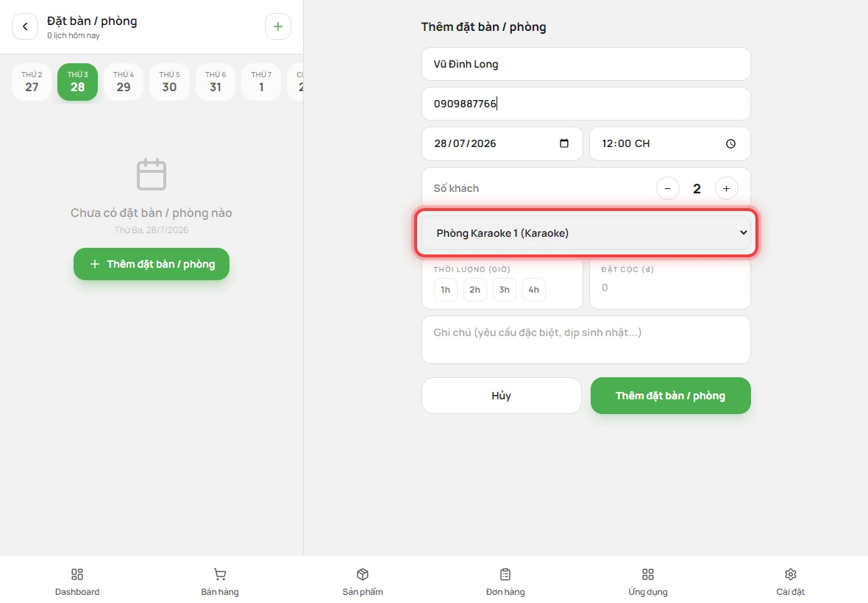
Task: Click the "0 lịch hôm nay" subtitle
Action: (x=73, y=35)
